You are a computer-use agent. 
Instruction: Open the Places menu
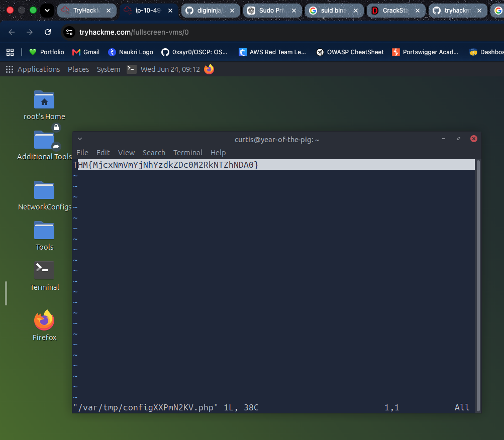[78, 69]
